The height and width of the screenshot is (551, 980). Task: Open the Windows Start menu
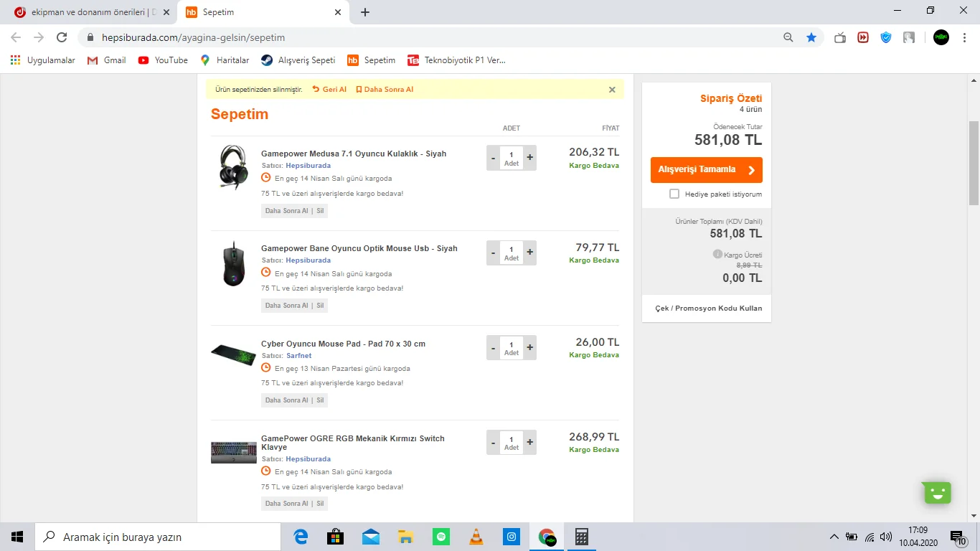coord(17,537)
